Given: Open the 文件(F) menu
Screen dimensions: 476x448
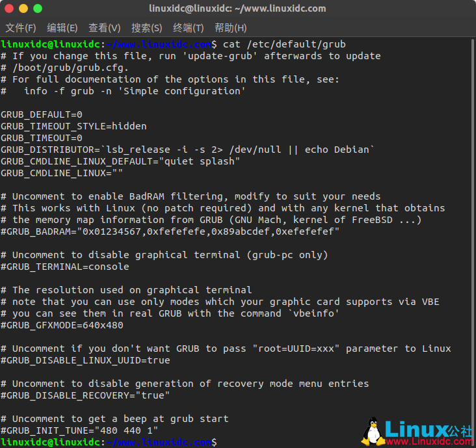Looking at the screenshot, I should pos(21,28).
